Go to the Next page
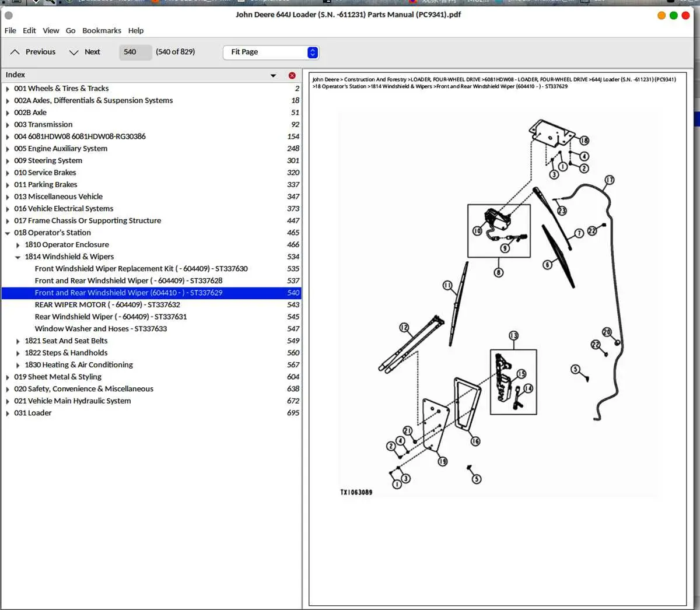The height and width of the screenshot is (610, 700). pos(85,52)
